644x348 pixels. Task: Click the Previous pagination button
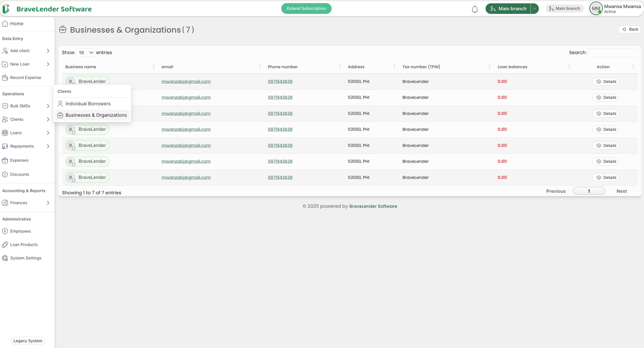pyautogui.click(x=556, y=191)
